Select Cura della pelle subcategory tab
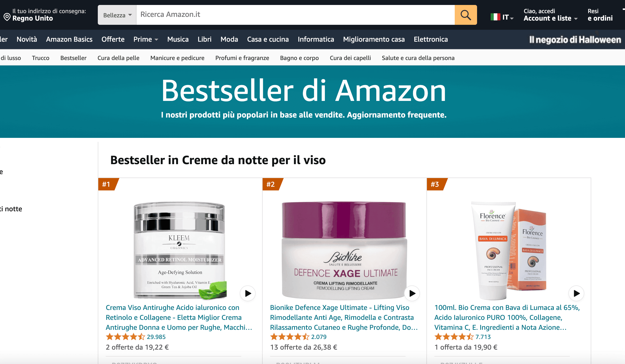The image size is (625, 364). pyautogui.click(x=118, y=58)
